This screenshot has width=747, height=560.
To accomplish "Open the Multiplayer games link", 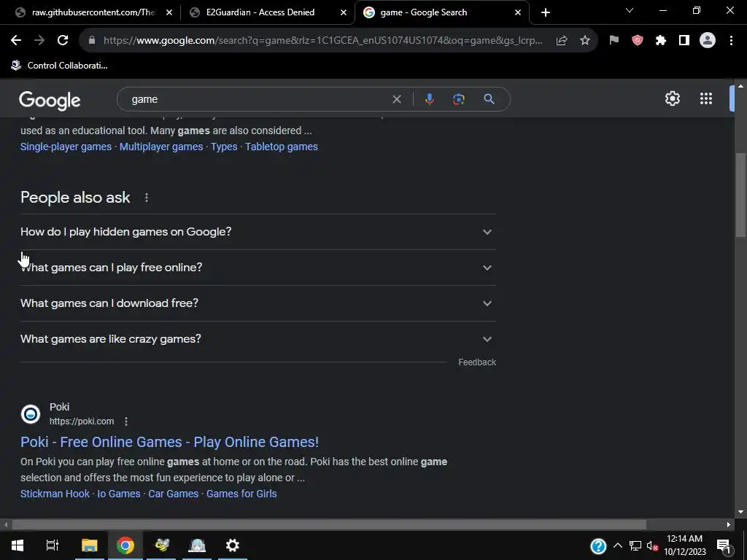I will [161, 147].
